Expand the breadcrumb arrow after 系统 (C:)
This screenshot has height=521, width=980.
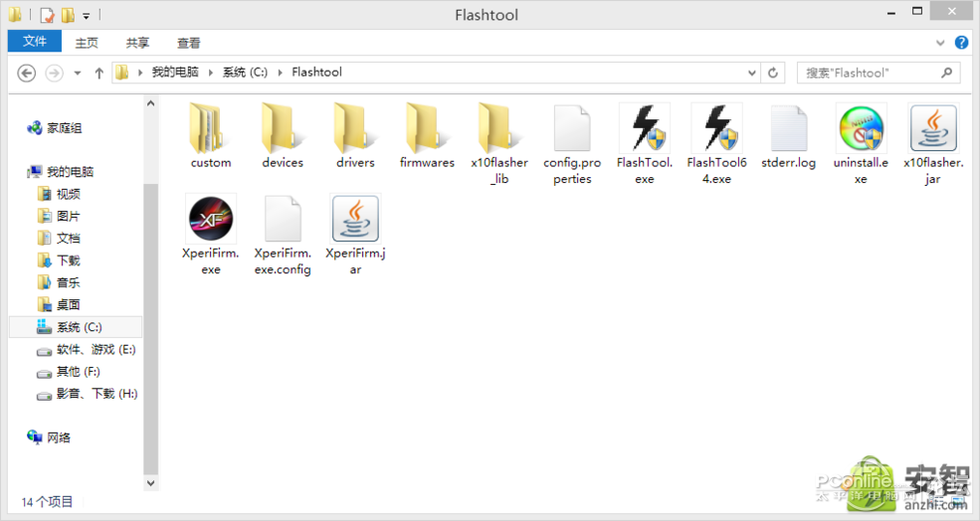pos(280,73)
